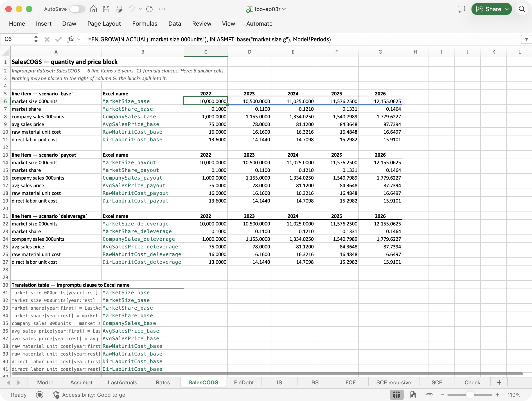This screenshot has width=532, height=401.
Task: Click the Save icon
Action: (x=106, y=9)
